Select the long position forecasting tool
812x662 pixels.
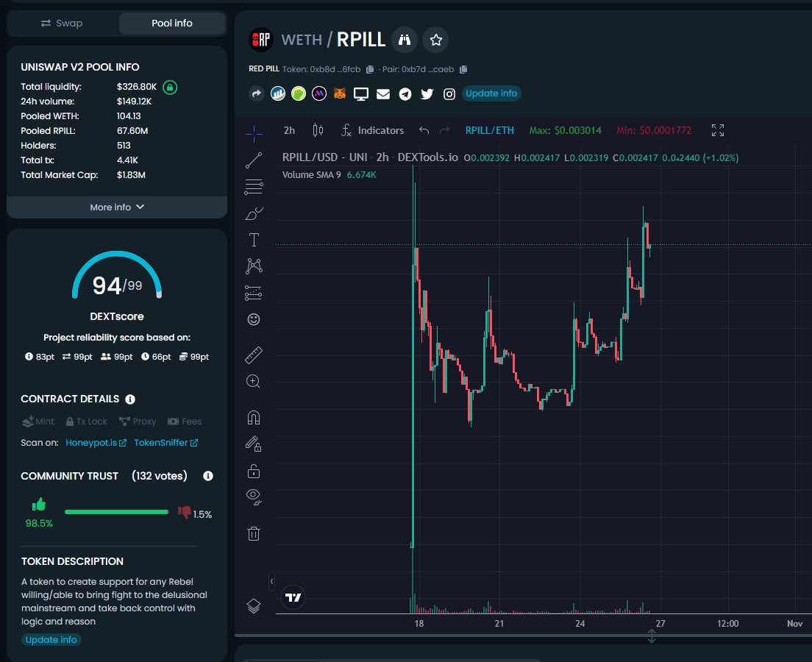tap(254, 293)
